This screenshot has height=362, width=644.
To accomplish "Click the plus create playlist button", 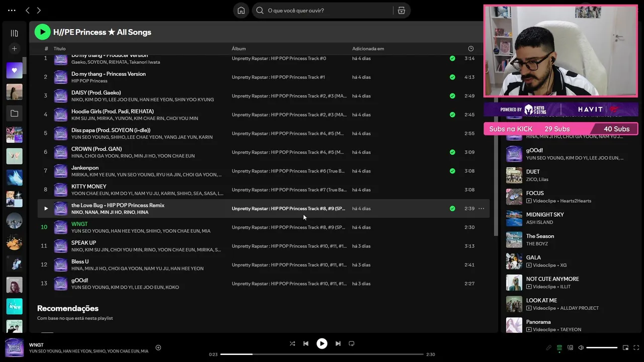I will point(14,49).
